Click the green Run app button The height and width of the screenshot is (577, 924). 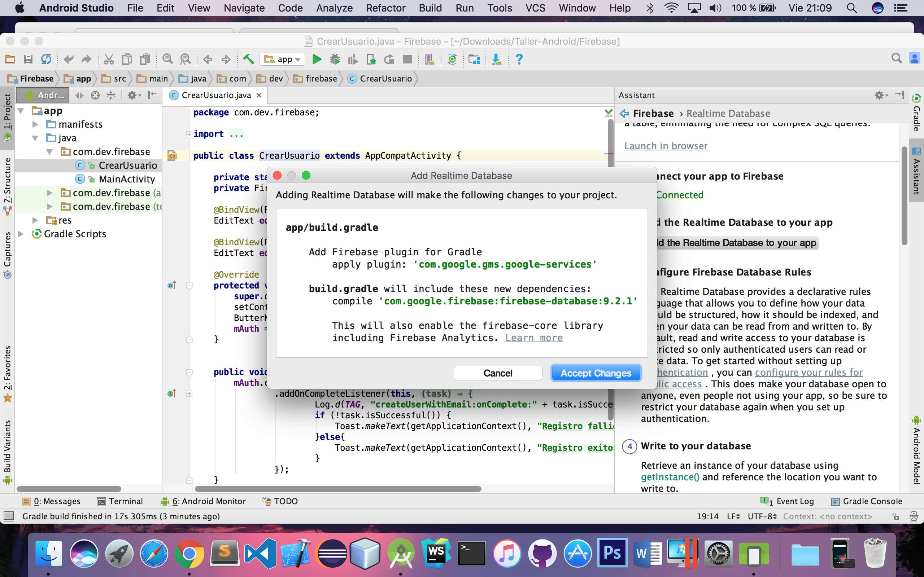click(x=317, y=60)
